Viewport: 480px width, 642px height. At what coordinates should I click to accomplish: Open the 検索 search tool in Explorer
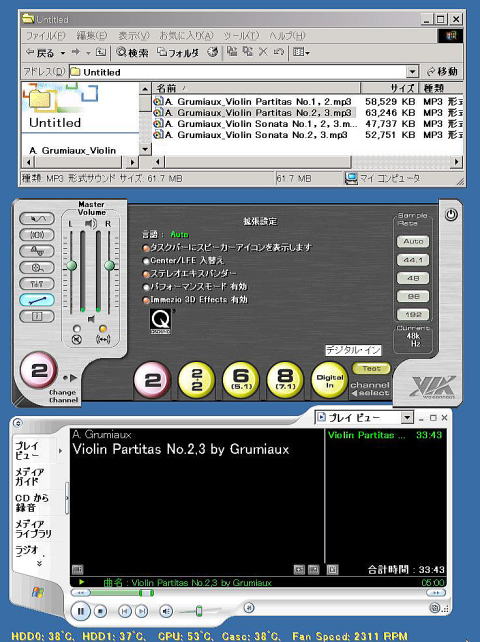[132, 52]
